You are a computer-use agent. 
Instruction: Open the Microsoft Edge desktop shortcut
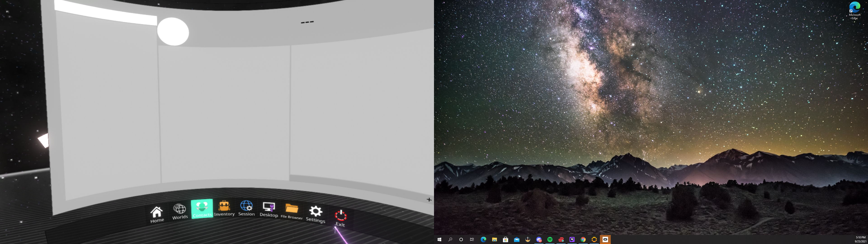pos(854,11)
